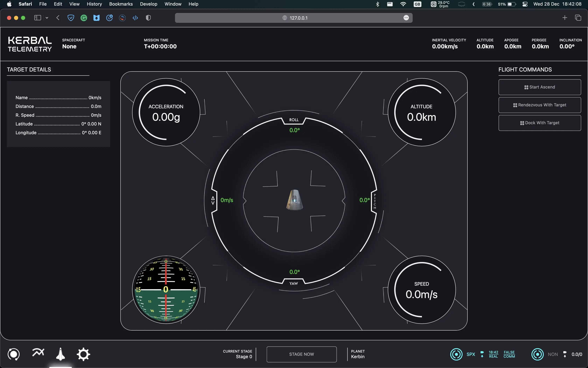Click the Inertial Velocity 0.00km/s value
This screenshot has width=588, height=368.
click(445, 46)
